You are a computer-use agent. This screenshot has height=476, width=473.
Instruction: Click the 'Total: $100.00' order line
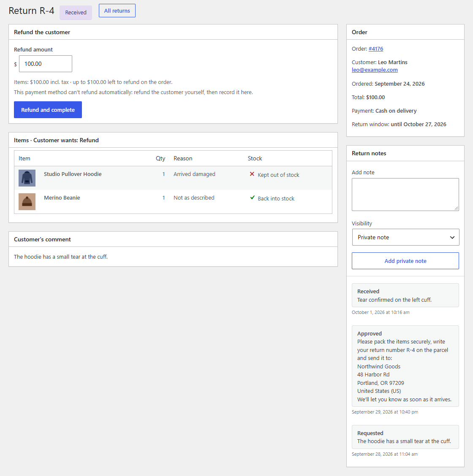(368, 97)
